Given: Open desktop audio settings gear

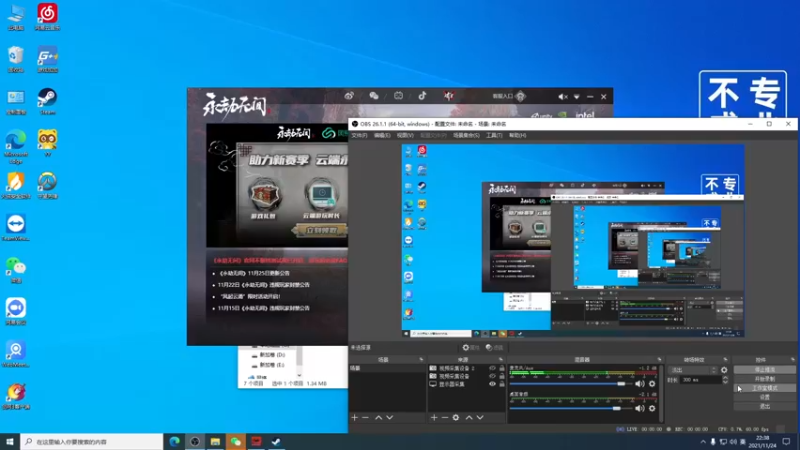Looking at the screenshot, I should pyautogui.click(x=652, y=408).
